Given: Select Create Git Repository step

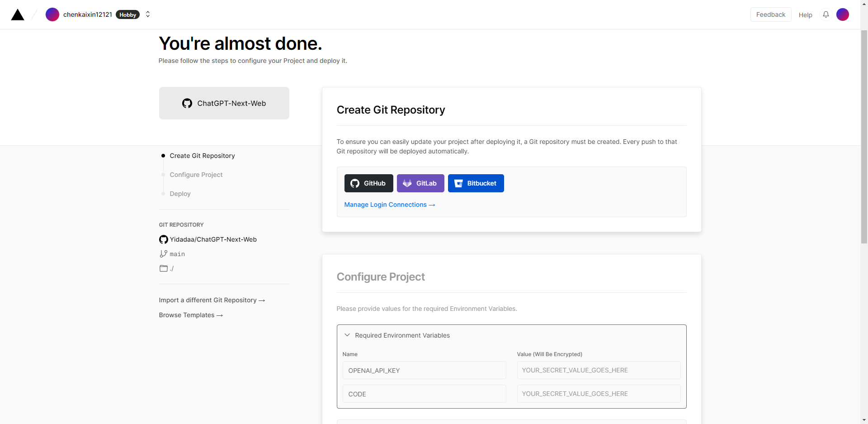Looking at the screenshot, I should [202, 156].
